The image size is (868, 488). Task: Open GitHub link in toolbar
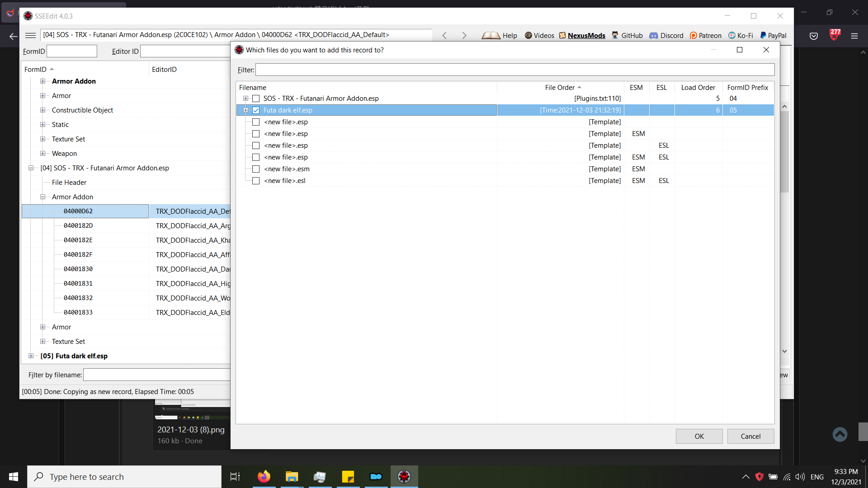pos(627,35)
